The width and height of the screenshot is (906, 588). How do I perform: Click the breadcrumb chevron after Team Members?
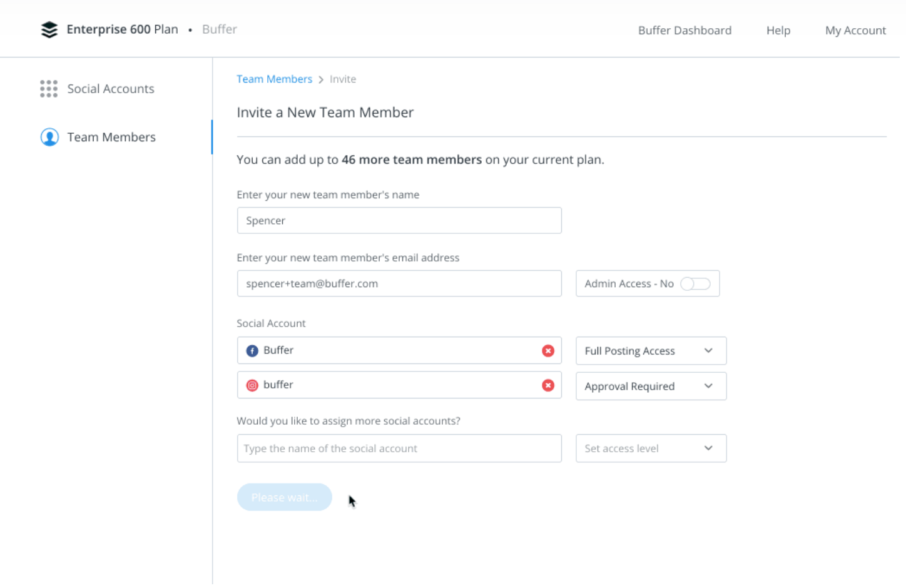321,79
